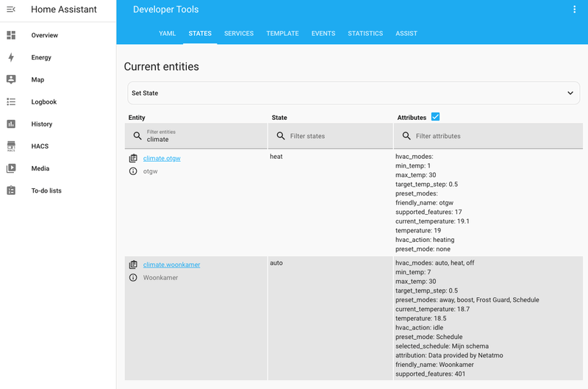The height and width of the screenshot is (389, 588).
Task: Expand the Set State panel chevron
Action: click(x=570, y=93)
